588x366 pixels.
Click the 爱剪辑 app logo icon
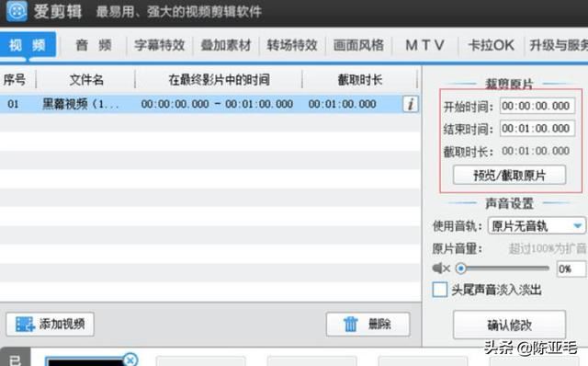click(x=17, y=11)
